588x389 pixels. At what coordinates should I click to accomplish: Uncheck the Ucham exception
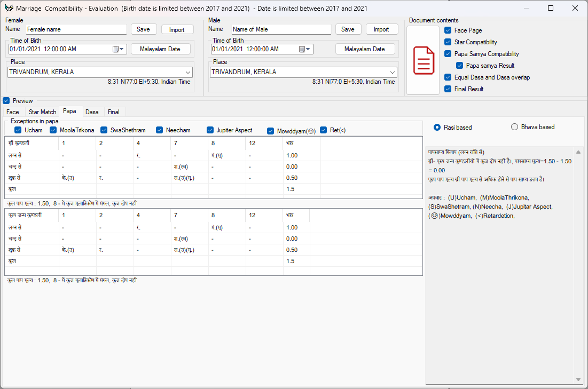[18, 130]
